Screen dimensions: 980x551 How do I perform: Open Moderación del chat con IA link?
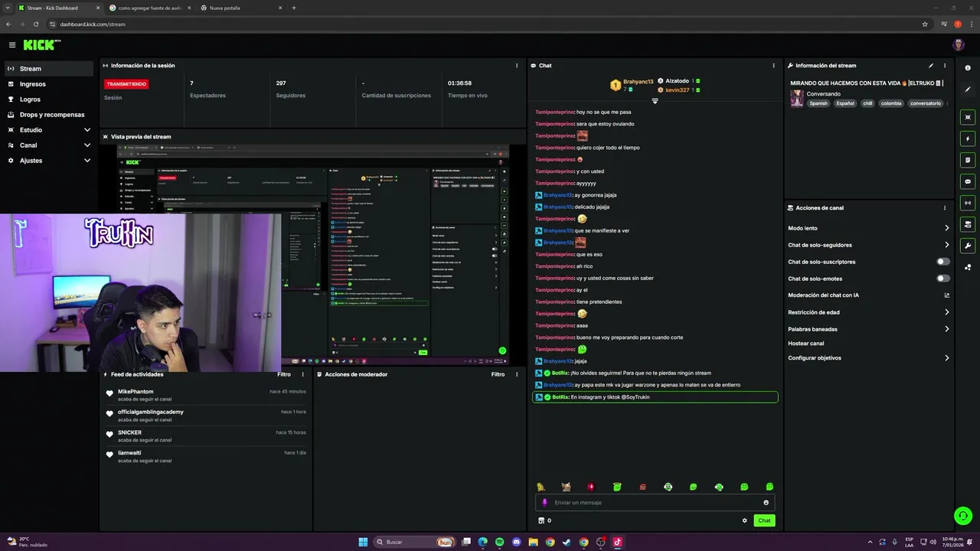[823, 295]
